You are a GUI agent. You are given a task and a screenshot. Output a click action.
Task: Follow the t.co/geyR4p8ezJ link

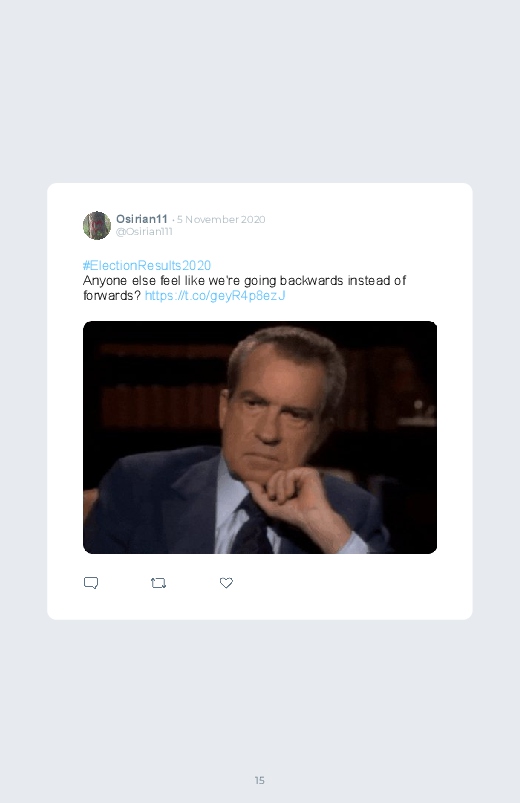215,295
